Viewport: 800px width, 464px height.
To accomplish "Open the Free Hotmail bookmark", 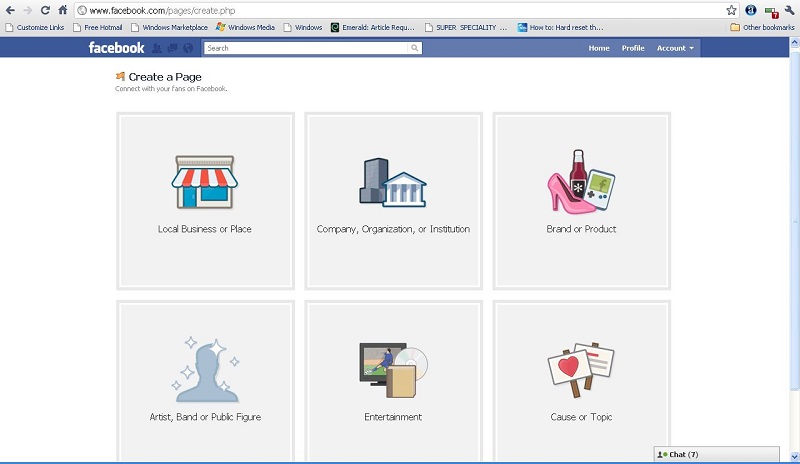I will point(97,28).
